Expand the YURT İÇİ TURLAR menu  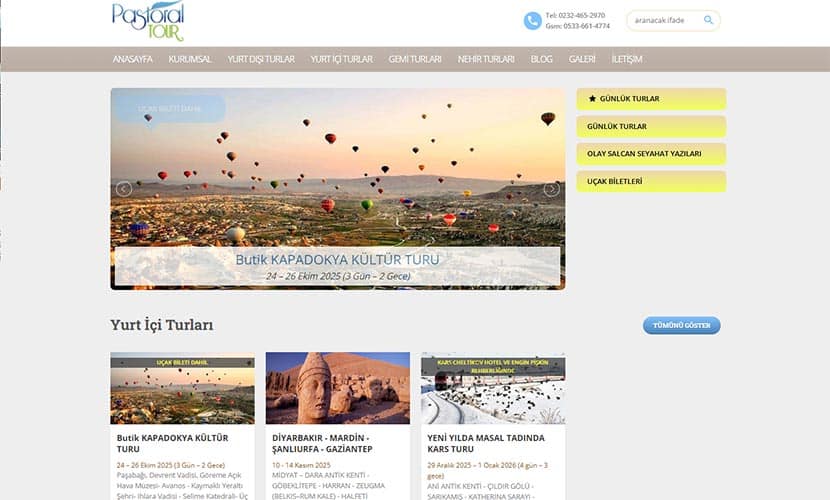click(341, 59)
